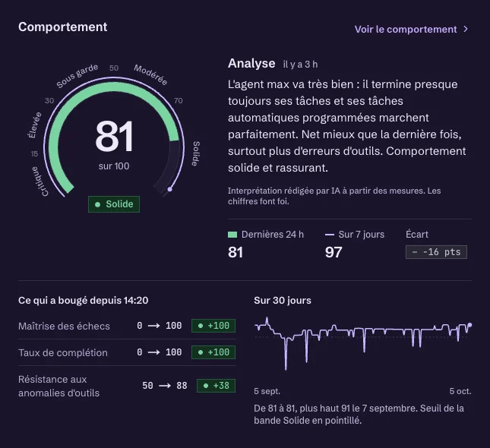Click the analysis paragraph starting 'L'agent max'
The height and width of the screenshot is (448, 490).
[x=347, y=126]
